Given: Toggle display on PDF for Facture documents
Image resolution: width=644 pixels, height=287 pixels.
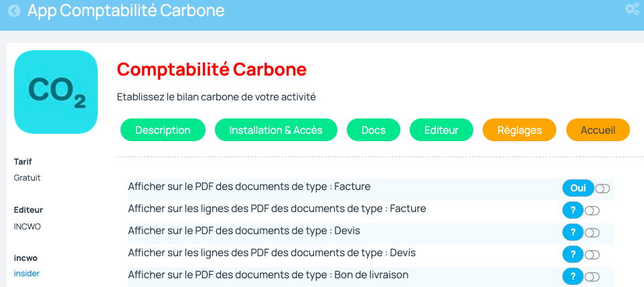Looking at the screenshot, I should [602, 189].
